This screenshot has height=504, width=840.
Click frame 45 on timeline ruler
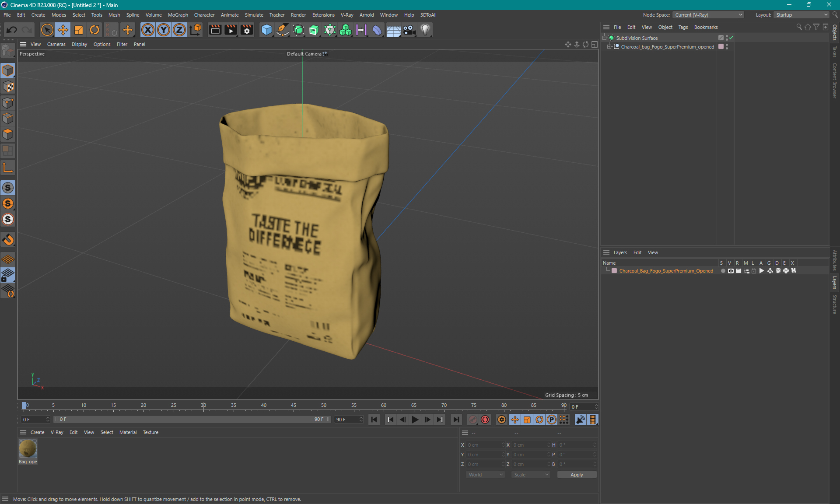(294, 405)
